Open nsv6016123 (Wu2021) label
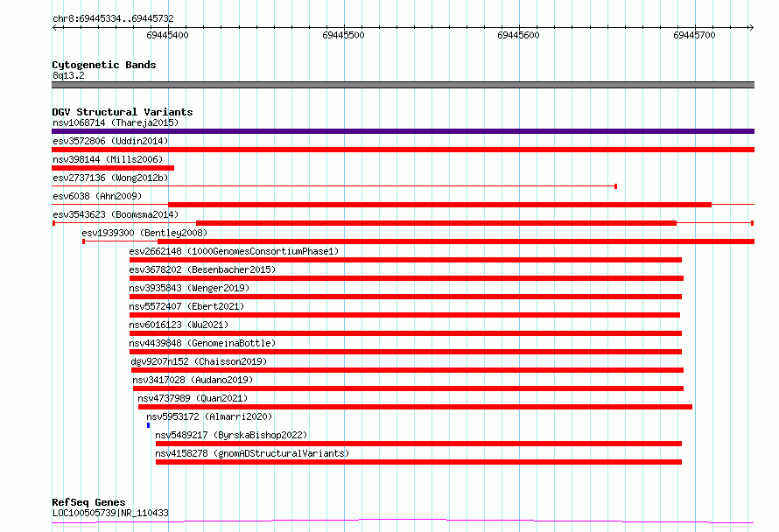The image size is (779, 532). coord(179,325)
